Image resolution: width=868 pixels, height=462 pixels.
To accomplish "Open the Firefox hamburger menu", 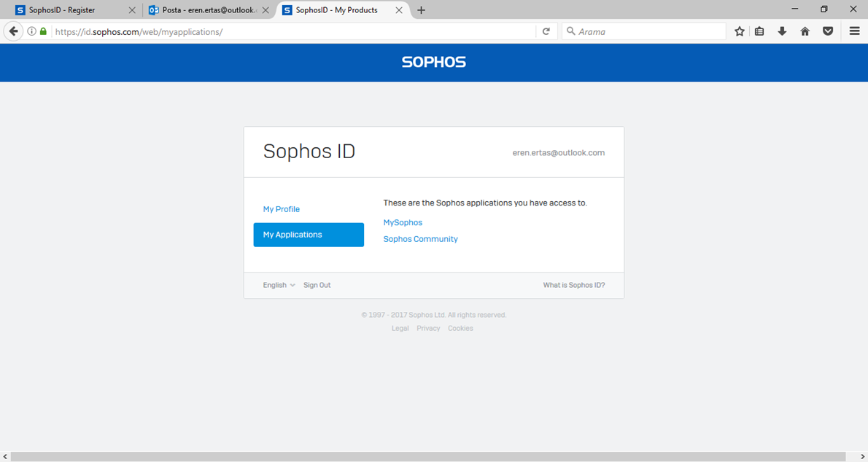I will tap(854, 31).
